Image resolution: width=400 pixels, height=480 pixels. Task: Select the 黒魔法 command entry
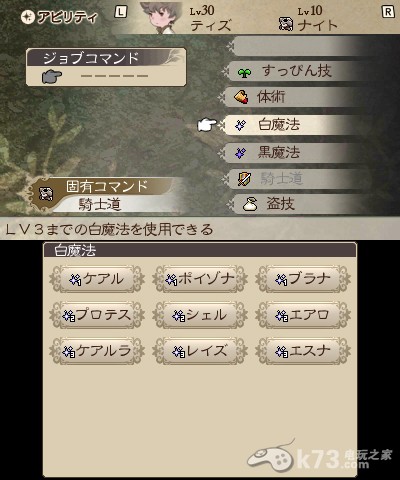coord(293,153)
